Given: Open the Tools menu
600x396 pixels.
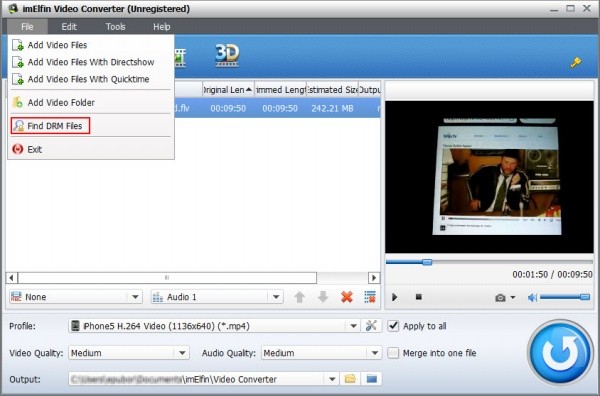Looking at the screenshot, I should point(116,27).
